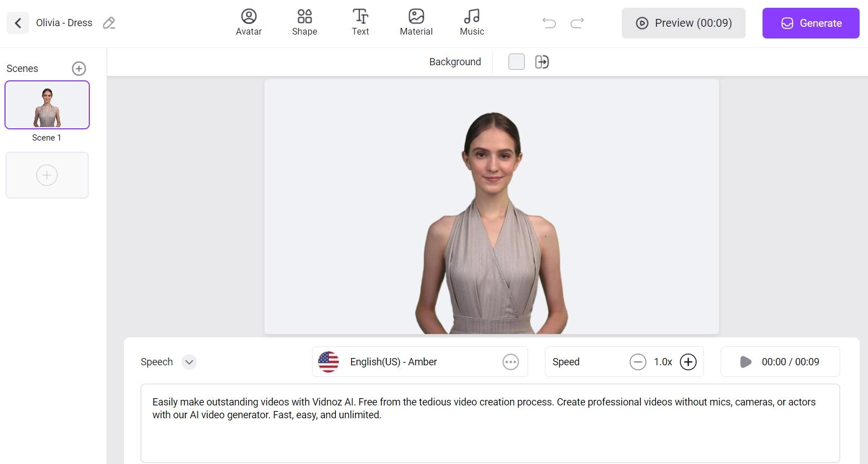Open the background color swatch
This screenshot has width=868, height=464.
(x=516, y=61)
